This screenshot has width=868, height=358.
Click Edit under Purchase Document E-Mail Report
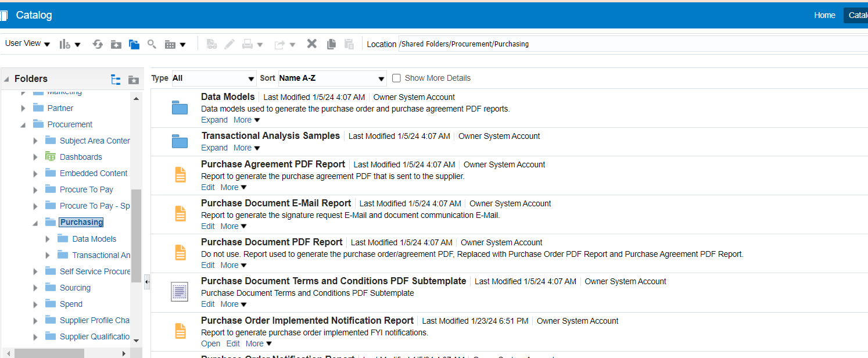point(207,226)
